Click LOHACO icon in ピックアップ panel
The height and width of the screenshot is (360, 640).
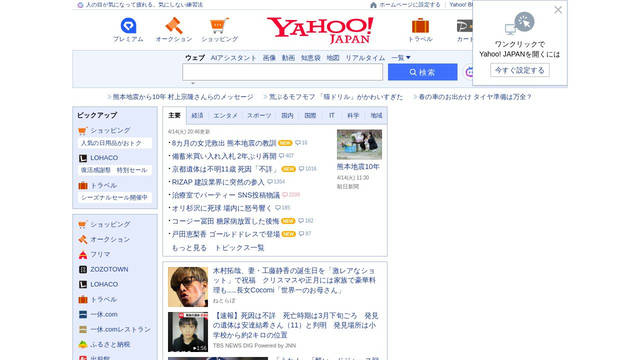point(83,158)
